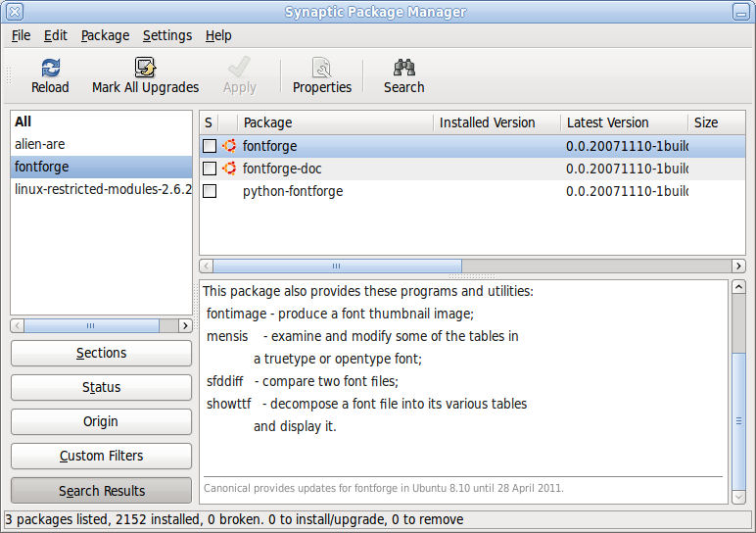Select alien-are in the search list

coord(40,144)
